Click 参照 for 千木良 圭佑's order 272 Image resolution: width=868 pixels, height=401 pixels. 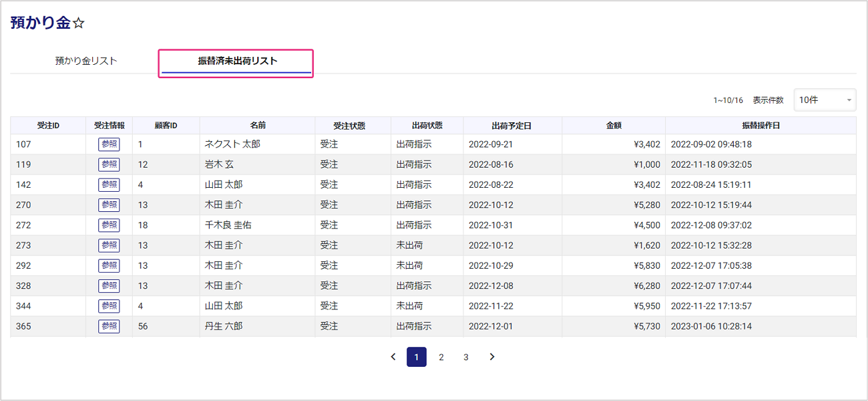[x=109, y=225]
